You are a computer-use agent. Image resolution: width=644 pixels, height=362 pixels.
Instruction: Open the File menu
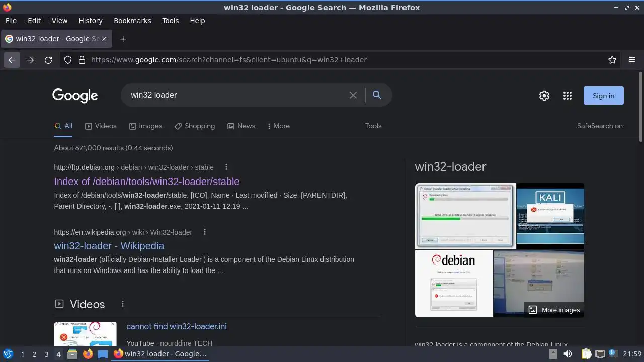(x=11, y=21)
